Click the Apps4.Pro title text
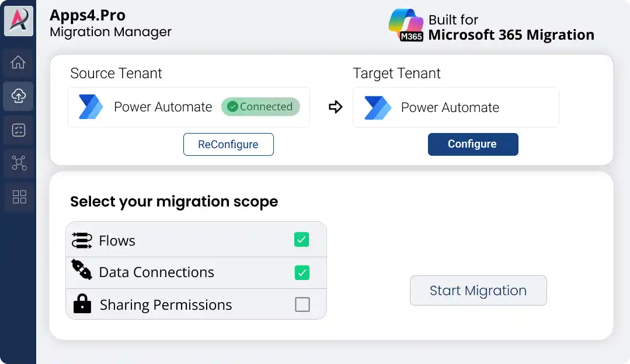This screenshot has width=630, height=364. point(88,15)
